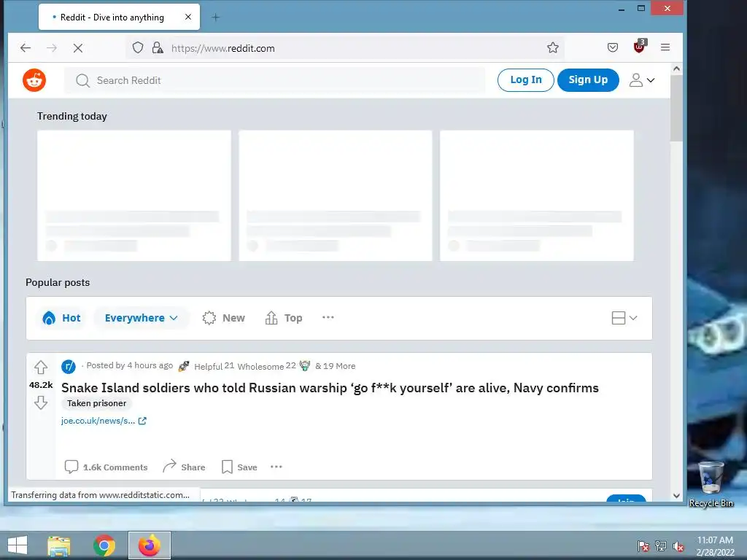This screenshot has width=747, height=560.
Task: Open the uBlock Origin extension icon
Action: click(x=639, y=47)
